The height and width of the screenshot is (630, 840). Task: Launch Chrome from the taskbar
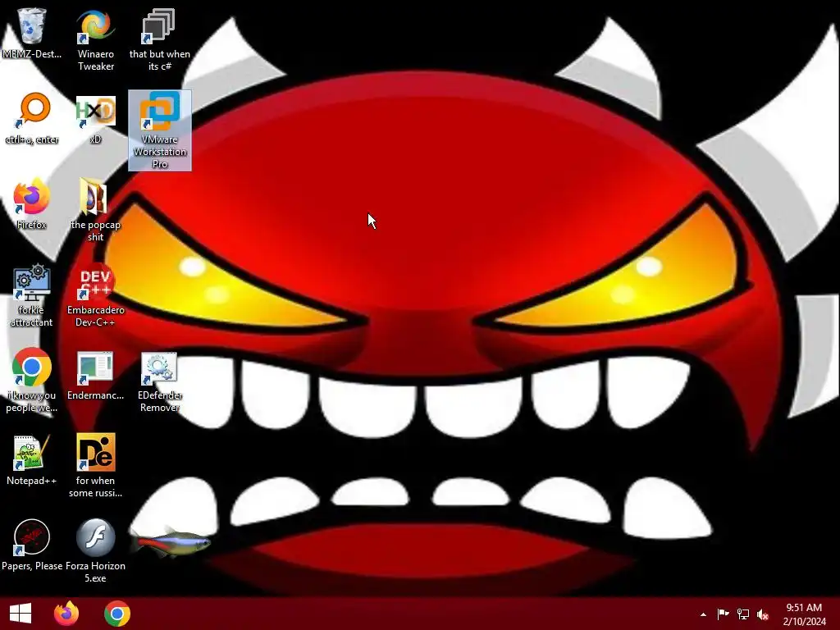117,614
